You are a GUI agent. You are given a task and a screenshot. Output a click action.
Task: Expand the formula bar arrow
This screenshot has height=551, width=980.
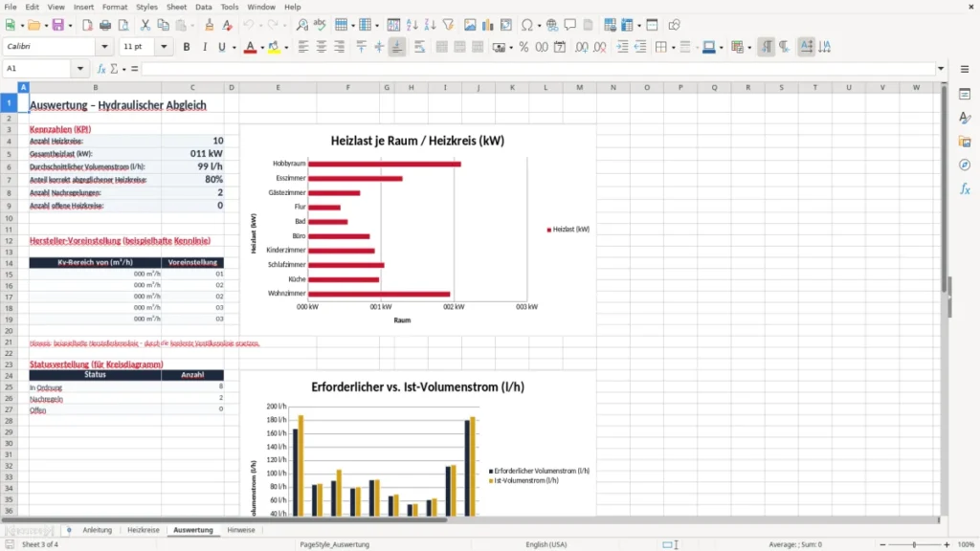click(941, 69)
